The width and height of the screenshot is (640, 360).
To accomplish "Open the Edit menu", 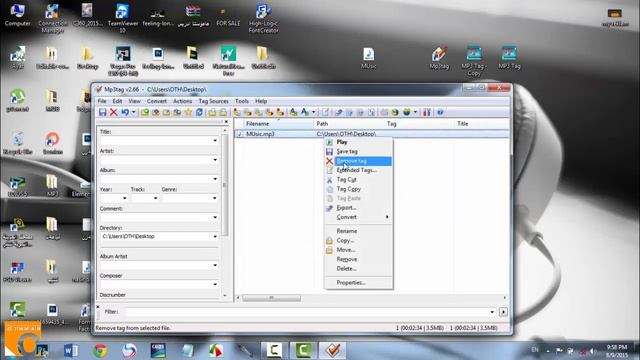I will coord(118,101).
